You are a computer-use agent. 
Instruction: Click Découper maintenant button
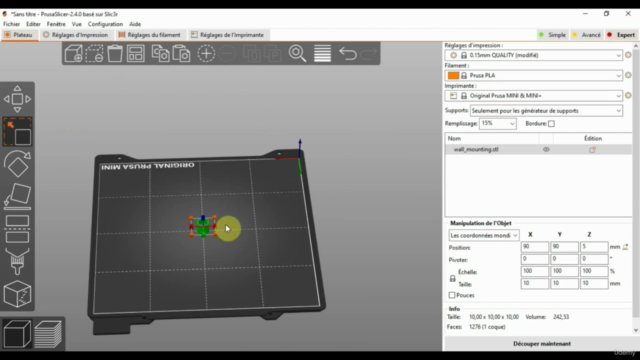coord(542,344)
